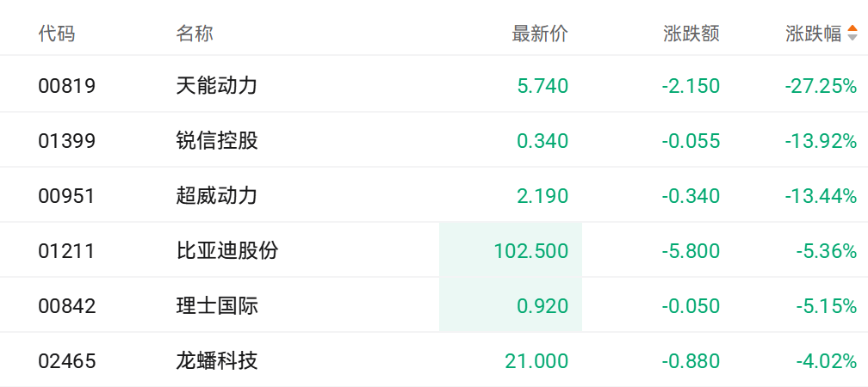Open stock 天能动力
The height and width of the screenshot is (387, 868).
(217, 86)
